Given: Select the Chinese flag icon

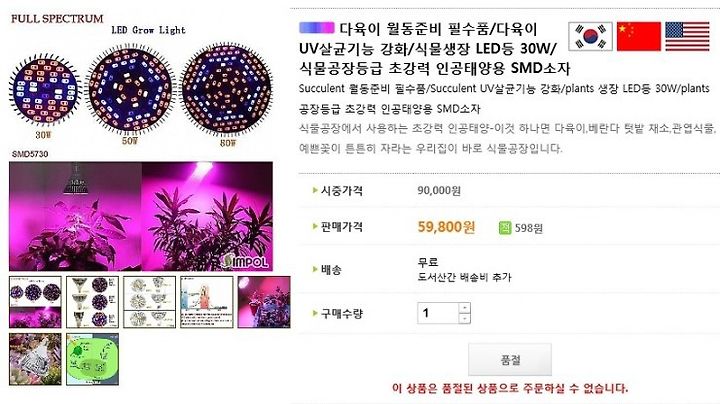Looking at the screenshot, I should tap(639, 36).
